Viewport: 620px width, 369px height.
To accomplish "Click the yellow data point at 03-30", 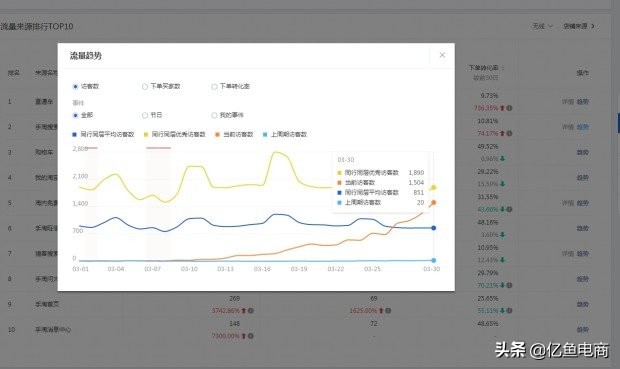I will pyautogui.click(x=433, y=187).
